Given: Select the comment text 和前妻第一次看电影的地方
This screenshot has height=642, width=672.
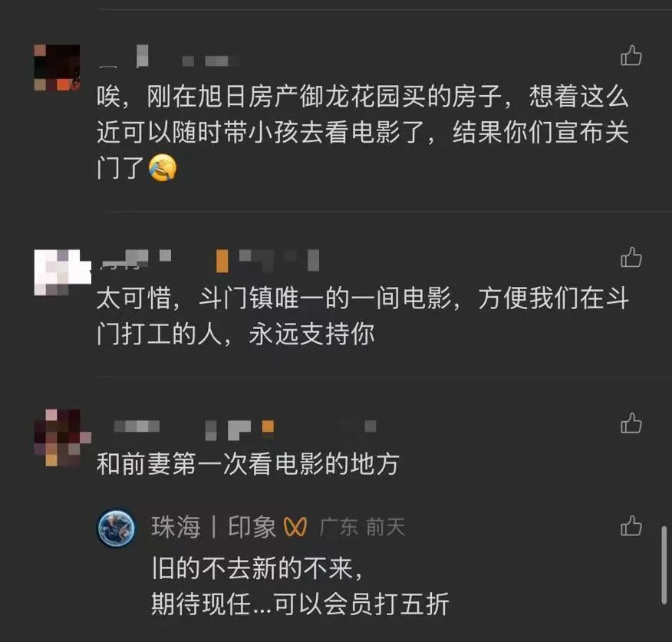Looking at the screenshot, I should tap(248, 464).
